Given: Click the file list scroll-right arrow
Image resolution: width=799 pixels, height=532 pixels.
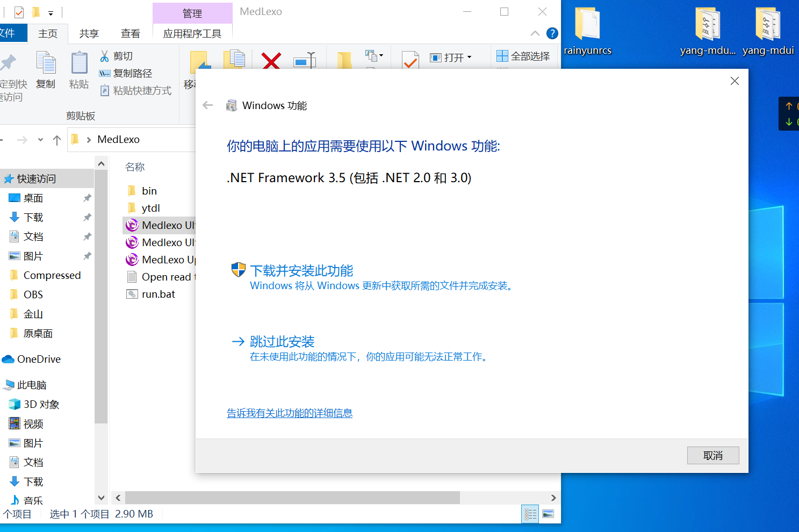Looking at the screenshot, I should coord(553,498).
